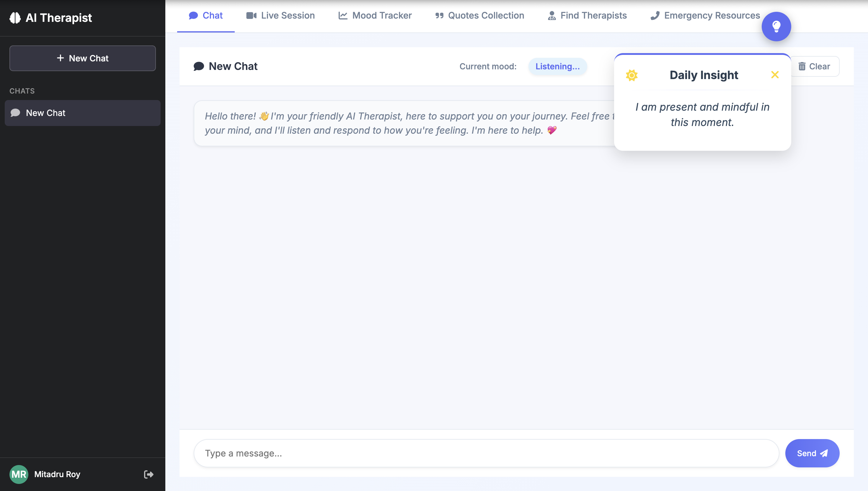
Task: Clear the current chat
Action: (x=814, y=66)
